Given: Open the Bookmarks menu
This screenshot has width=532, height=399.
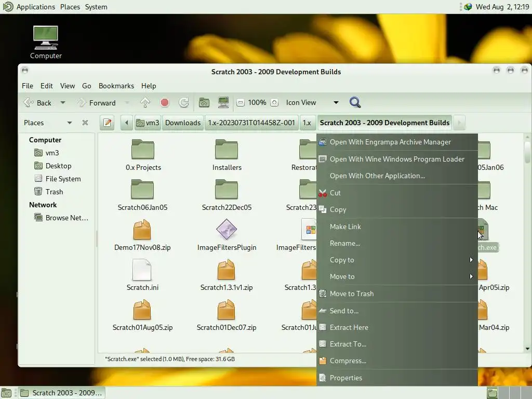Looking at the screenshot, I should (x=116, y=86).
